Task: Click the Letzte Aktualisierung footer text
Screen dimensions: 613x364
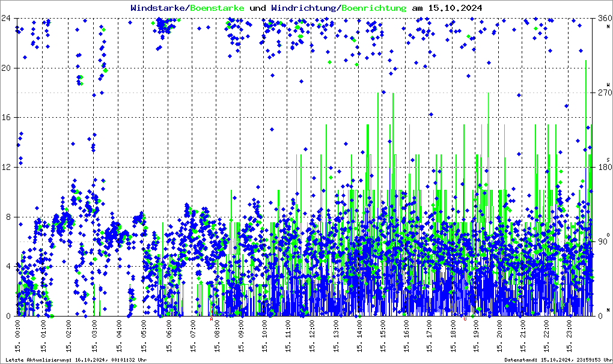Action: point(76,360)
